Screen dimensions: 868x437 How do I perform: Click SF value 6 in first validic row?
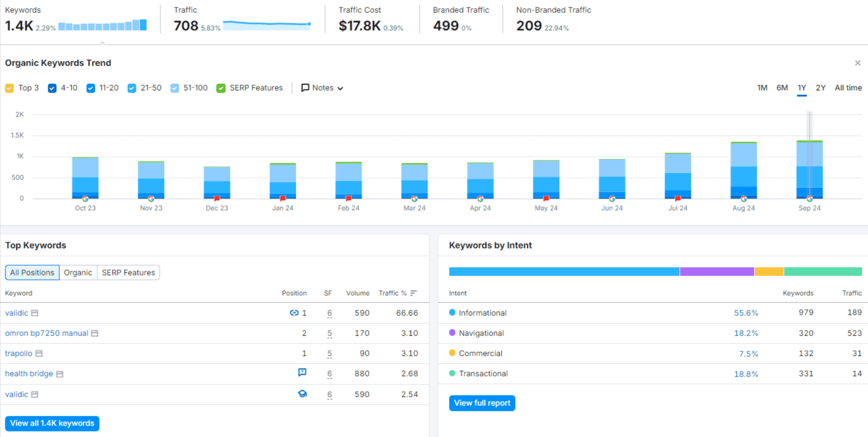coord(330,313)
